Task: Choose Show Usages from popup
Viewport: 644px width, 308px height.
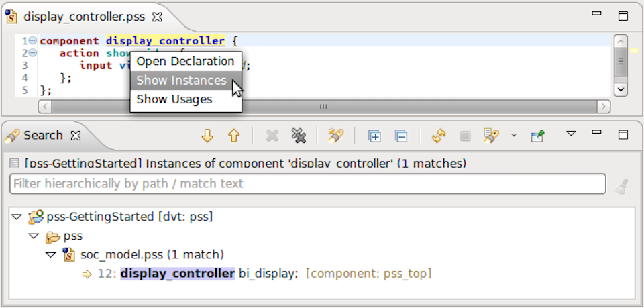Action: tap(186, 99)
